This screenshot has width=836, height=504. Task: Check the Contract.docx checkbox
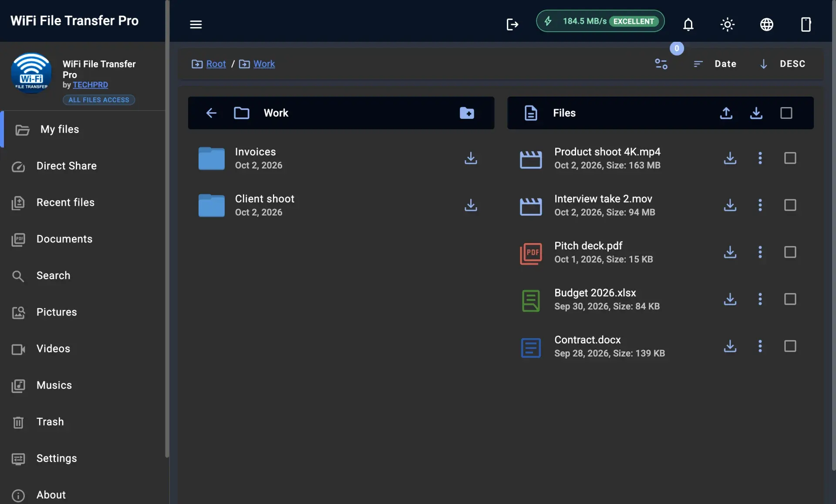tap(790, 346)
